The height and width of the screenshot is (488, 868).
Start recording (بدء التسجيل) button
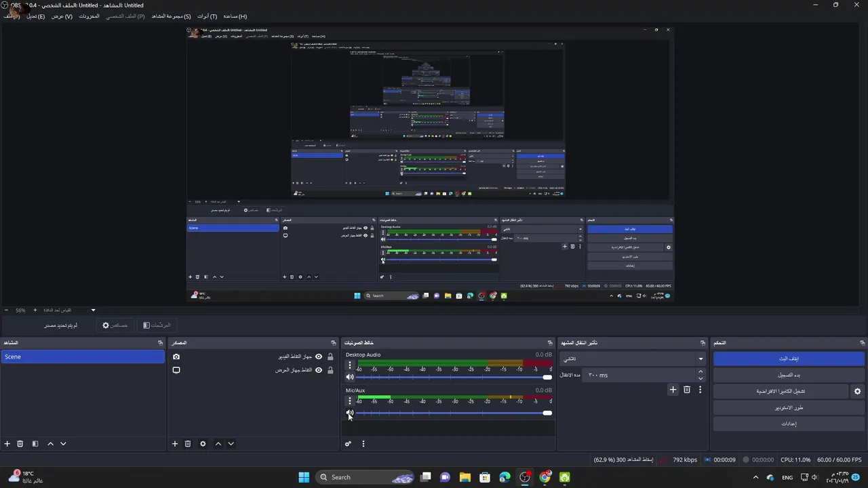pyautogui.click(x=789, y=375)
